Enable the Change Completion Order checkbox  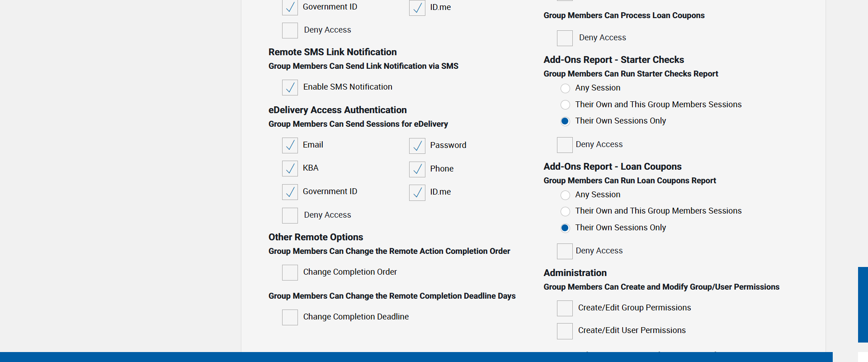coord(290,272)
